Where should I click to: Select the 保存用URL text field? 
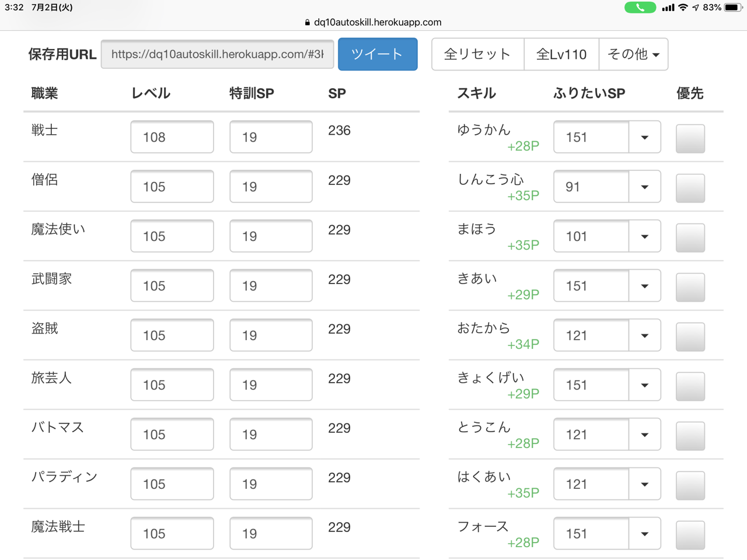(217, 54)
